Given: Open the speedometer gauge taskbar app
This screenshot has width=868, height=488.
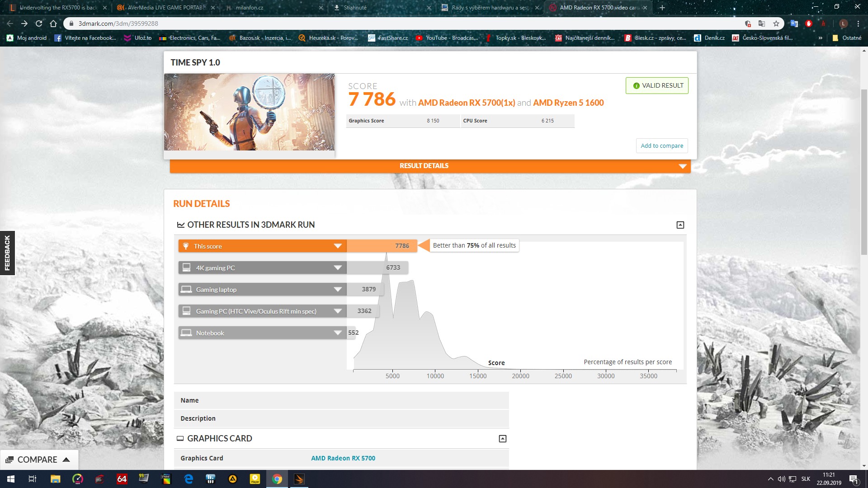Looking at the screenshot, I should pyautogui.click(x=77, y=479).
